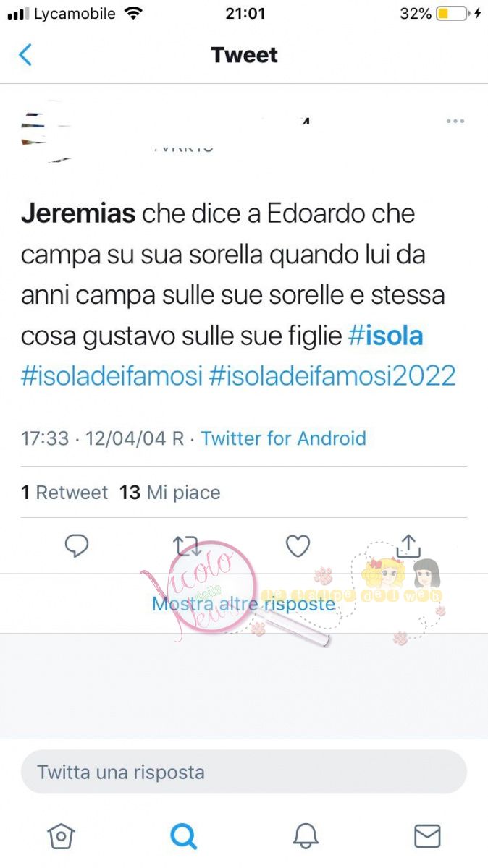Screen dimensions: 488x868
Task: Open the Search magnifier tab
Action: [x=183, y=835]
